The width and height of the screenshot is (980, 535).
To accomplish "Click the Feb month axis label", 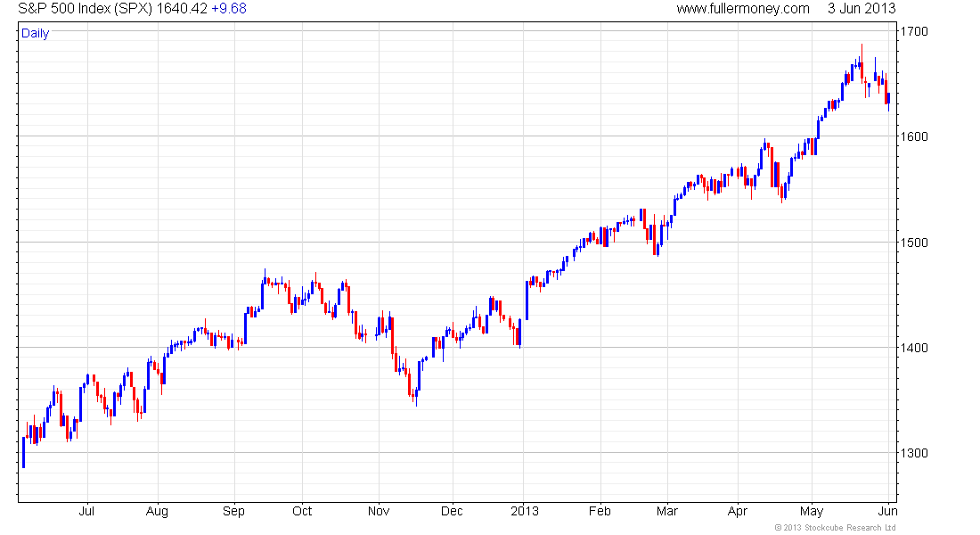I will tap(600, 511).
